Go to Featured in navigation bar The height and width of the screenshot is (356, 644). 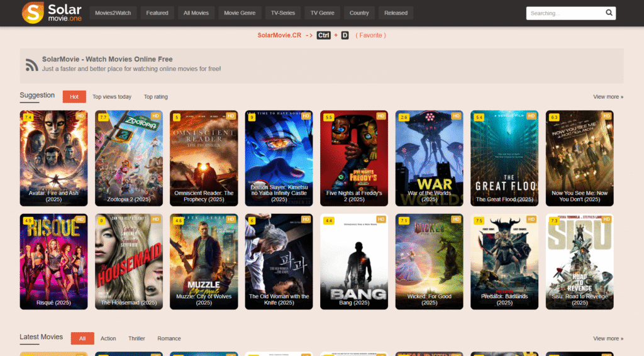tap(157, 13)
